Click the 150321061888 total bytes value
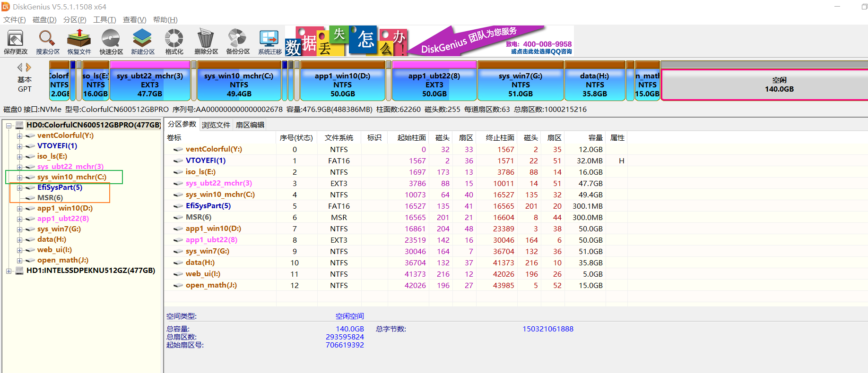The height and width of the screenshot is (373, 868). [547, 329]
